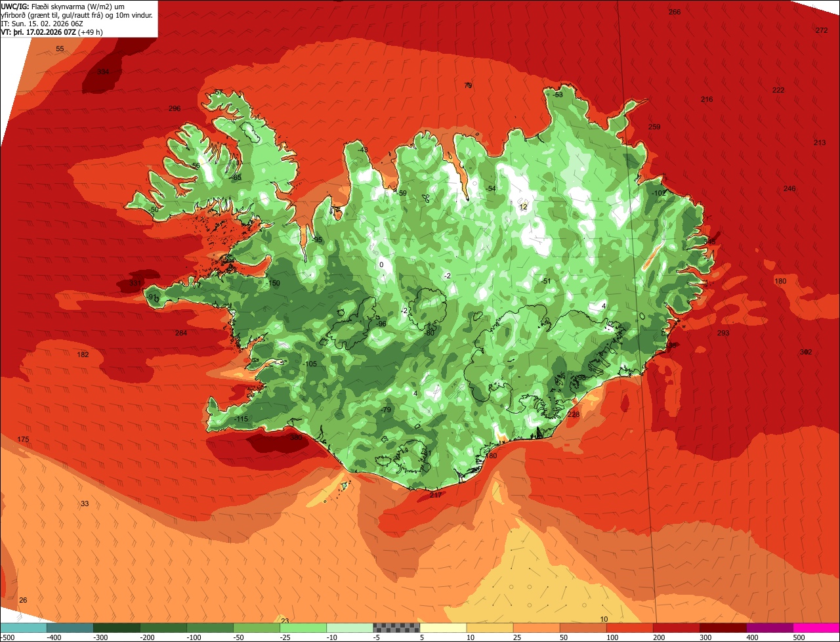This screenshot has width=840, height=642.
Task: Click the flux value -54
Action: coord(491,188)
